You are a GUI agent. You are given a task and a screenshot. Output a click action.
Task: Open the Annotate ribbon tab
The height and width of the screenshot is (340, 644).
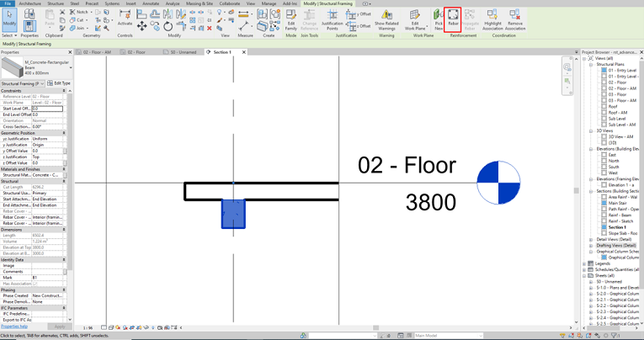(x=151, y=3)
